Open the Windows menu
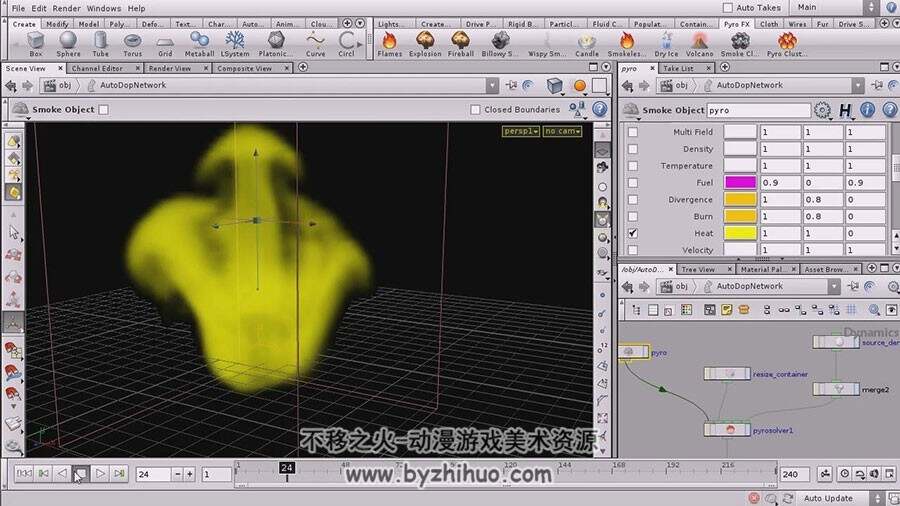Image resolution: width=900 pixels, height=506 pixels. (104, 8)
